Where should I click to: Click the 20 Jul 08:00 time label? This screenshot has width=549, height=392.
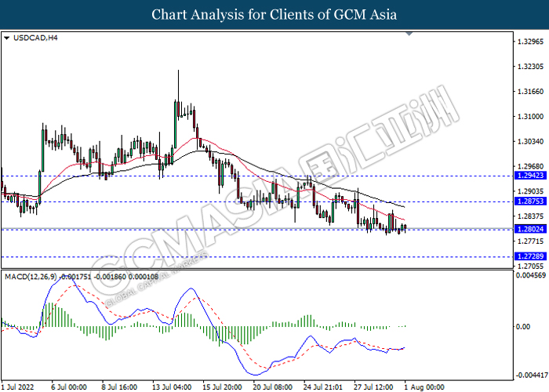coord(273,387)
